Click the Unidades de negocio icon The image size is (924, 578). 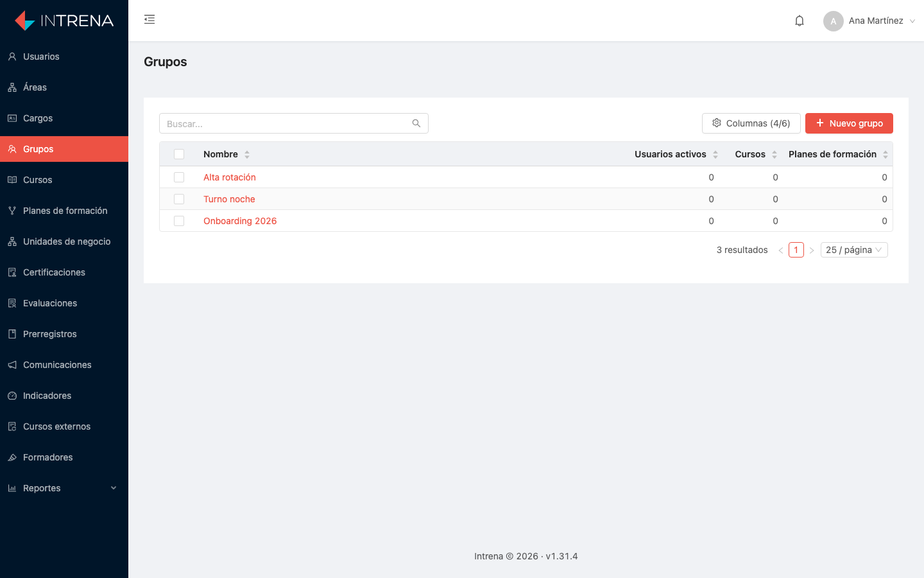click(12, 241)
